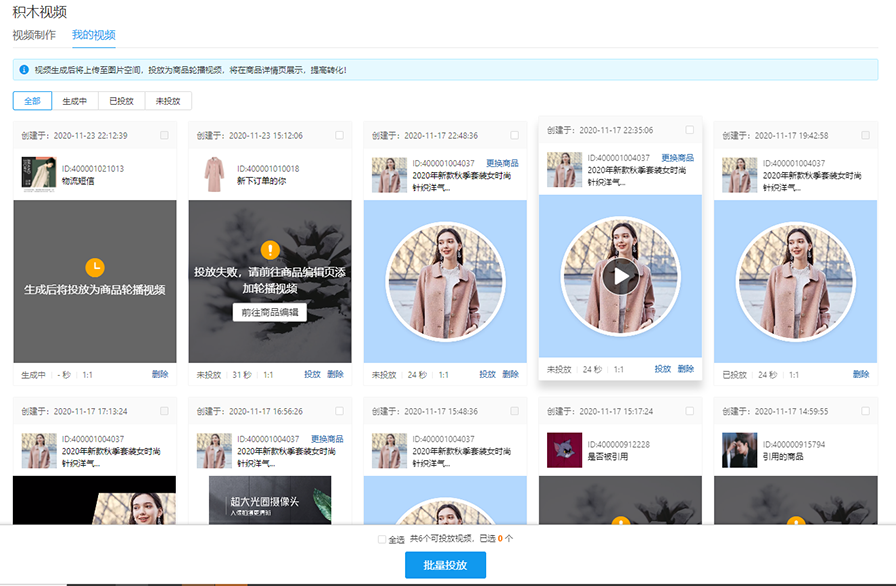Click the 前往商品编辑 button
The height and width of the screenshot is (586, 896).
pos(270,312)
